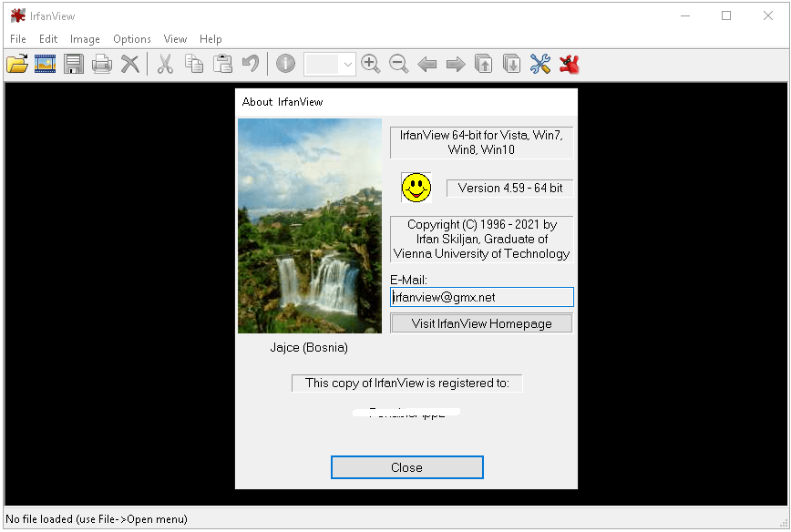The height and width of the screenshot is (532, 791).
Task: Open the View menu
Action: coord(175,39)
